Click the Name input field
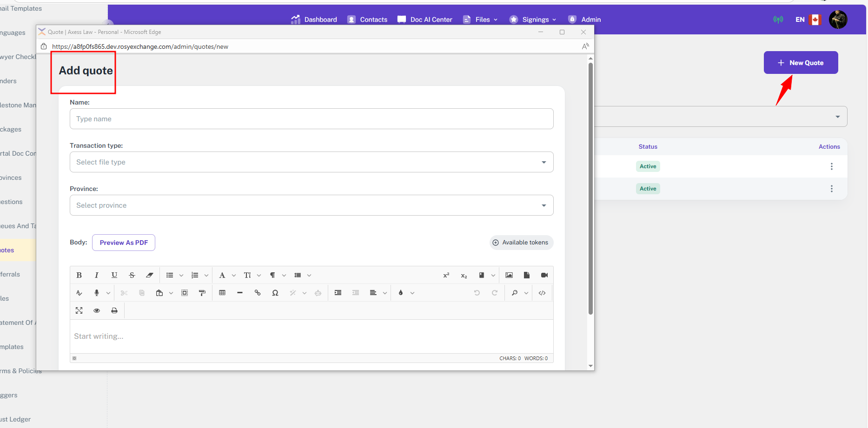The height and width of the screenshot is (428, 868). click(x=311, y=119)
